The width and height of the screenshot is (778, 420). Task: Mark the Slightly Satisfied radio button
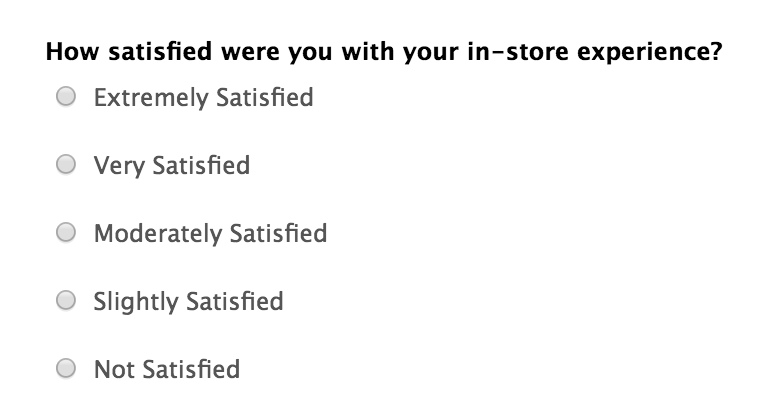click(66, 300)
